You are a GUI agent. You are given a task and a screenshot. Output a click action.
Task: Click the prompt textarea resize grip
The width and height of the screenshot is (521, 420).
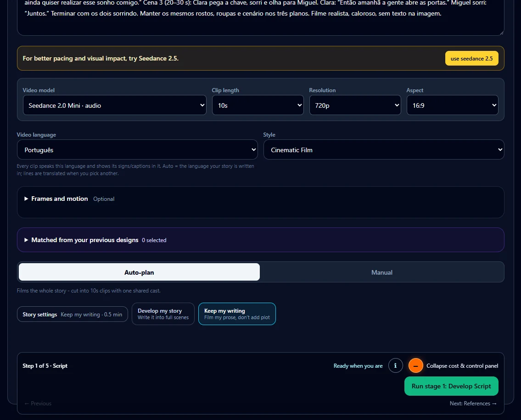tap(501, 33)
